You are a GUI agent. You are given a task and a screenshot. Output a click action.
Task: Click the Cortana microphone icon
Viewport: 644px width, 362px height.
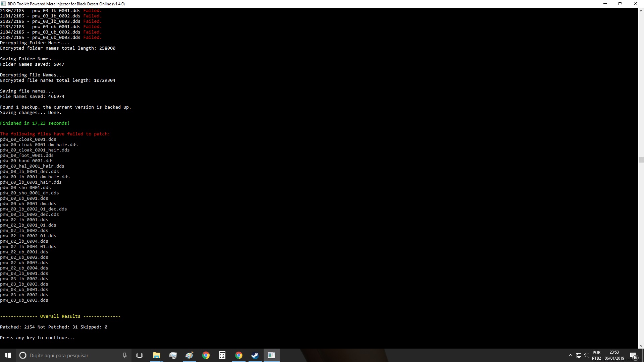pos(124,355)
